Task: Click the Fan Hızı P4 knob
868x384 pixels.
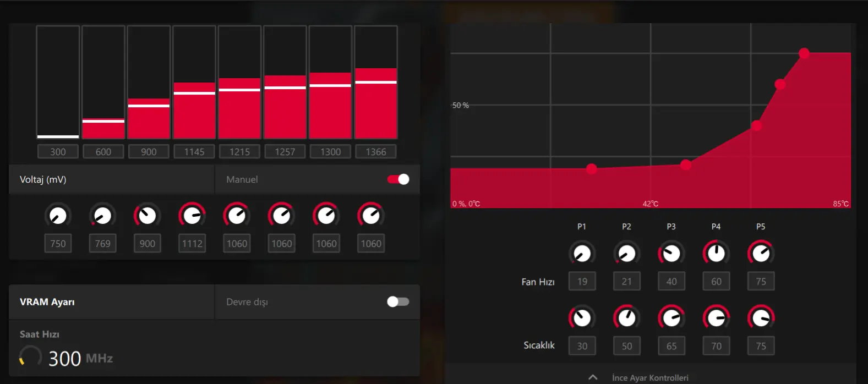Action: [x=716, y=253]
